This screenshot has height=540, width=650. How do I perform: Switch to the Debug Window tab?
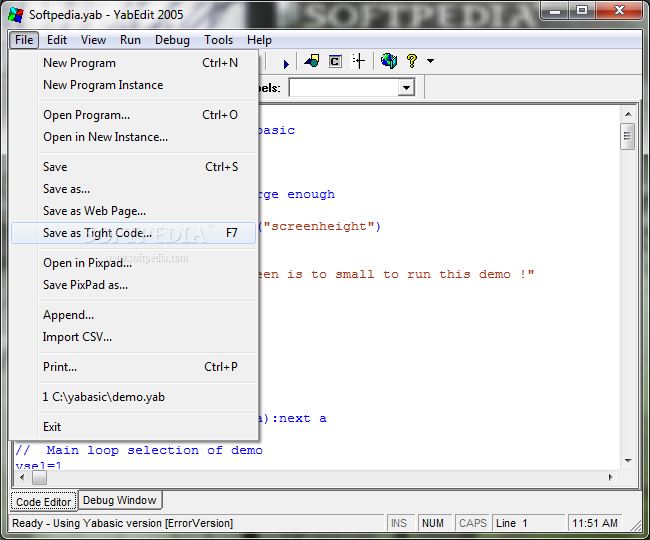click(x=120, y=500)
